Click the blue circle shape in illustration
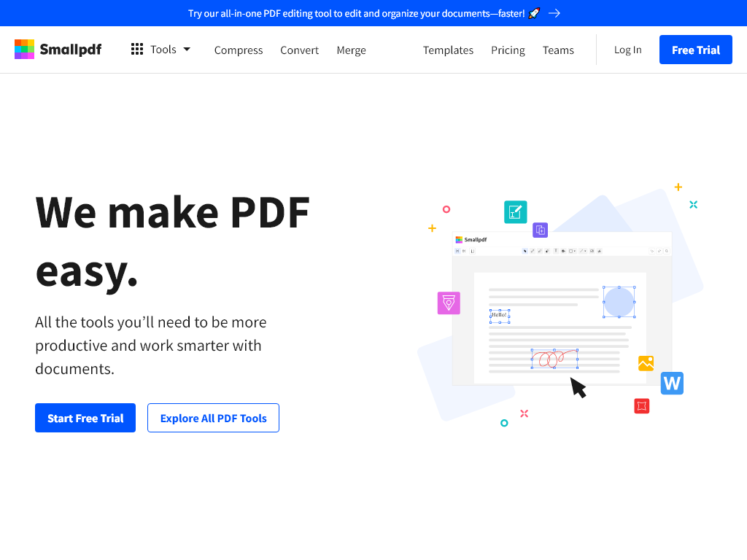The image size is (747, 560). click(619, 302)
